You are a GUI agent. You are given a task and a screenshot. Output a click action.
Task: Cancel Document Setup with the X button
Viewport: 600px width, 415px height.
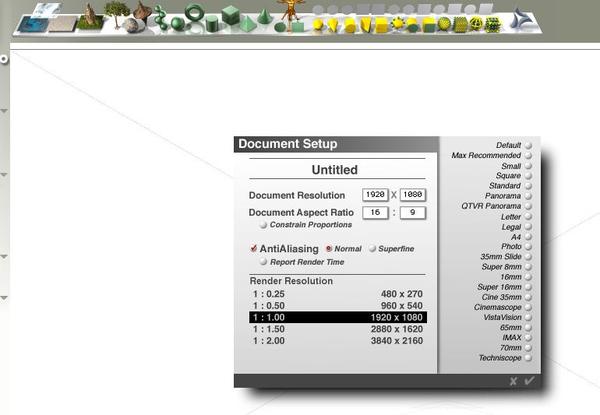(513, 381)
